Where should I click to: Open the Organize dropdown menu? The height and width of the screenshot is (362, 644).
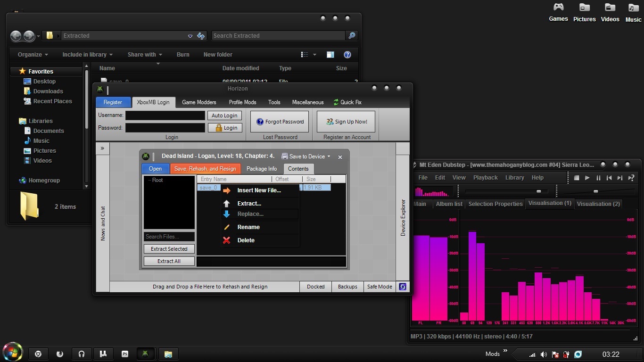coord(33,55)
